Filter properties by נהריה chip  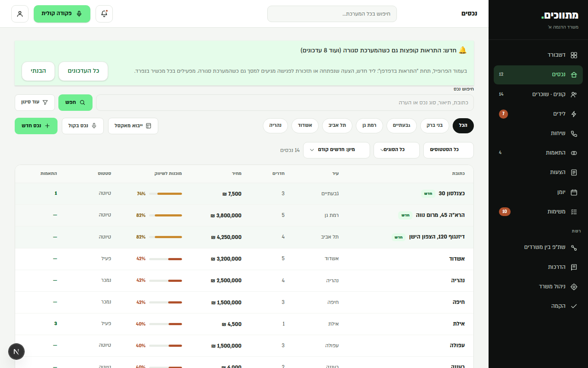click(x=275, y=126)
